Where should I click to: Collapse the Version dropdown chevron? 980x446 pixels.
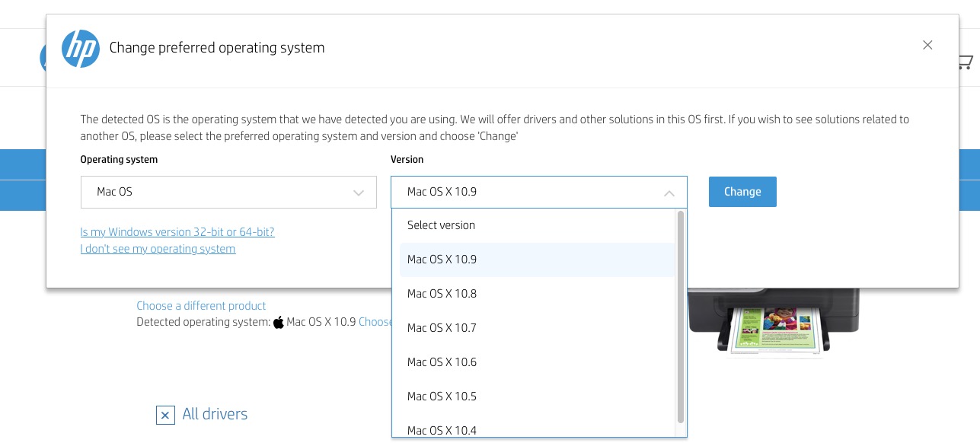coord(669,193)
